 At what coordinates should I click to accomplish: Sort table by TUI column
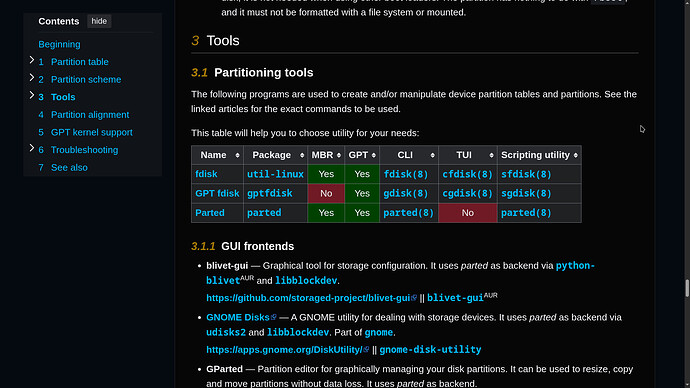pos(491,155)
